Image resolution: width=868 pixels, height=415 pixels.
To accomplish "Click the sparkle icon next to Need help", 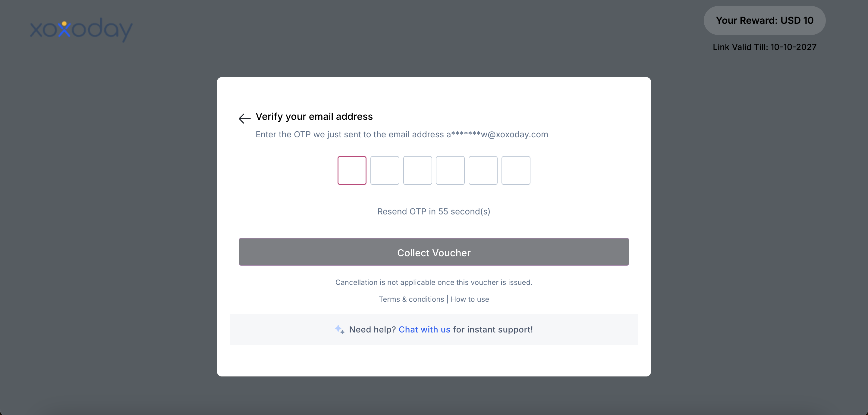I will [x=340, y=329].
